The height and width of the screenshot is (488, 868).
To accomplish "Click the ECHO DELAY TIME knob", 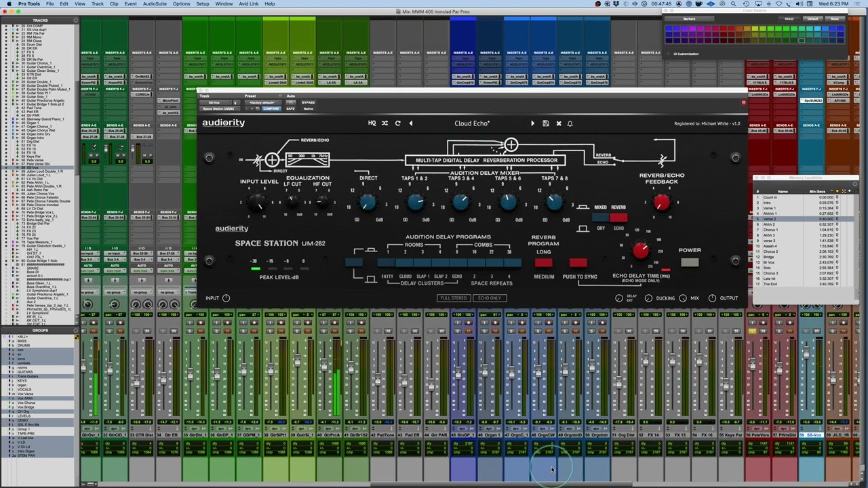I will (641, 251).
